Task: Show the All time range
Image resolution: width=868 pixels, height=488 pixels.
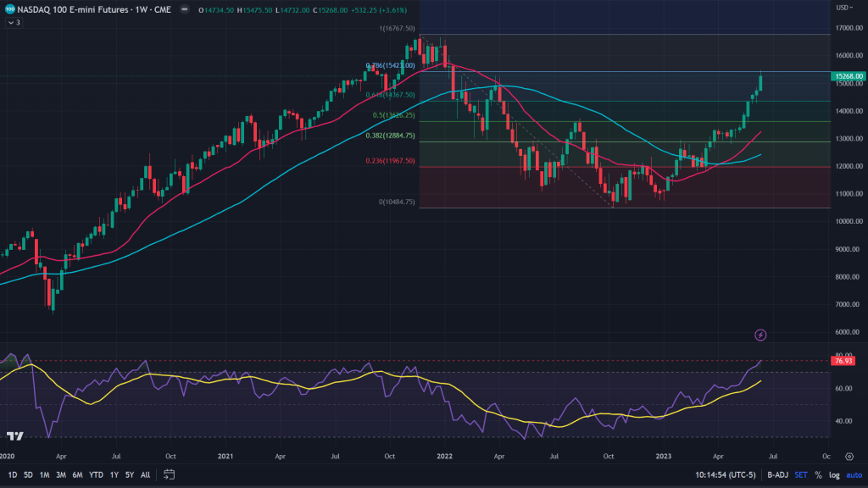Action: (x=146, y=474)
